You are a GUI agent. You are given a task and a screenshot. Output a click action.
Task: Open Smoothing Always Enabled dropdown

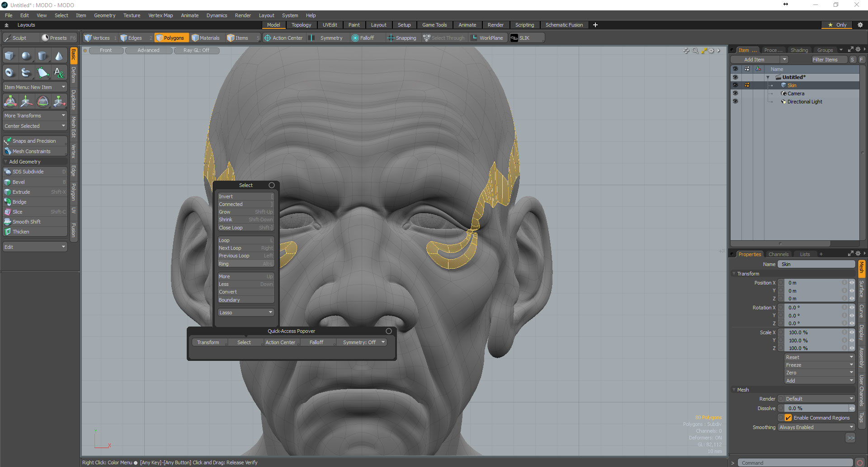(x=816, y=427)
